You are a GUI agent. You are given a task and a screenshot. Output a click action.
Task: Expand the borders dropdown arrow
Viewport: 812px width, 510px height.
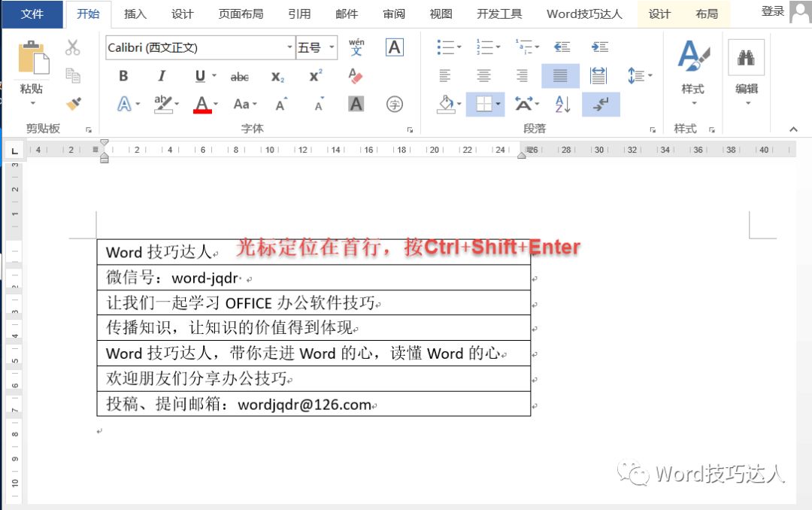(x=498, y=104)
